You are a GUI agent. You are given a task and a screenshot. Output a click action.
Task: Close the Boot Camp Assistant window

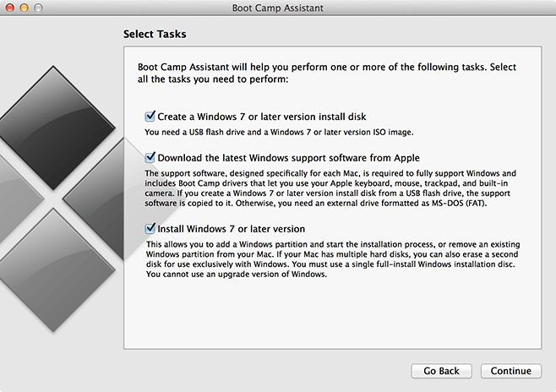tap(10, 8)
